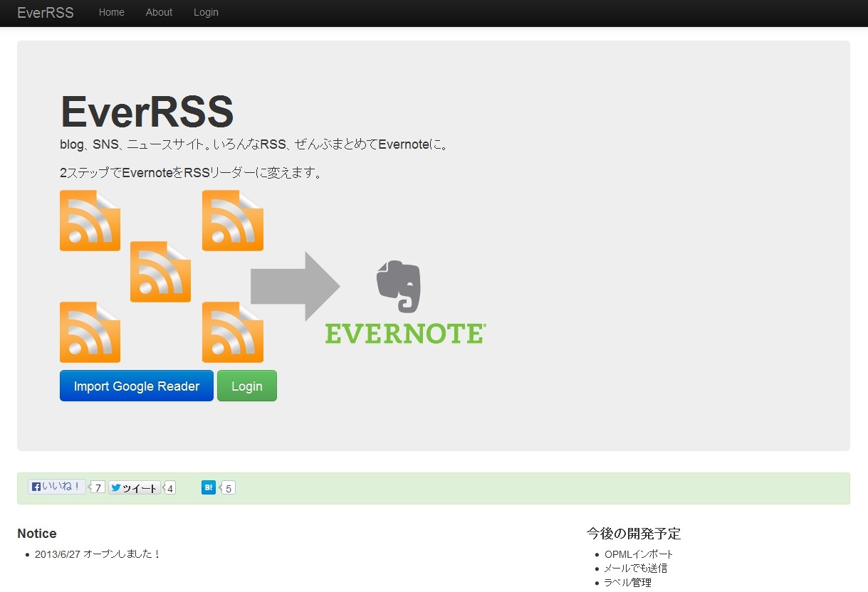868x592 pixels.
Task: Click the text 2ステップでEvernoteをRSSリーダーに変えます
Action: tap(192, 173)
